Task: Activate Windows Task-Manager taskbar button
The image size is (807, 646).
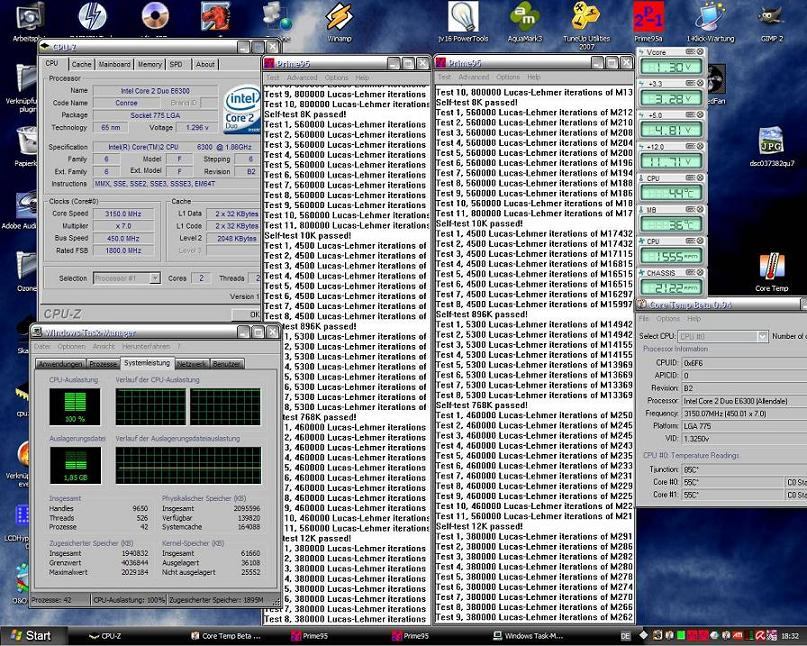Action: pos(529,636)
